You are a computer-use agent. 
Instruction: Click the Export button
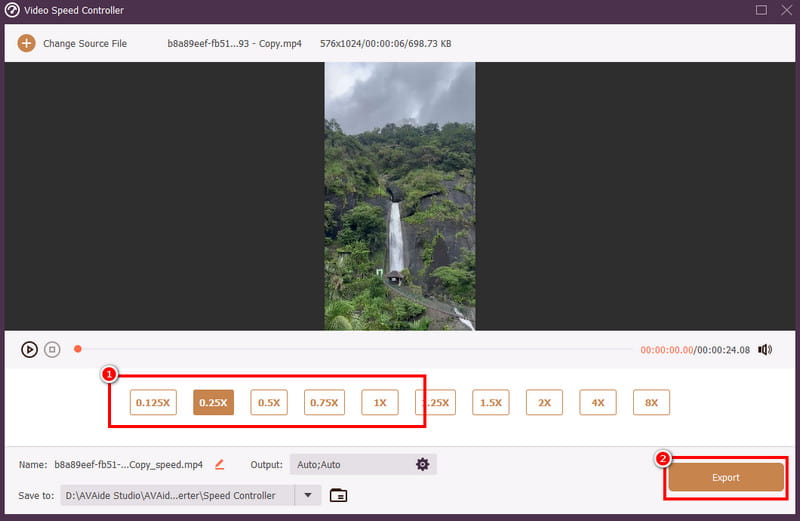(x=725, y=478)
